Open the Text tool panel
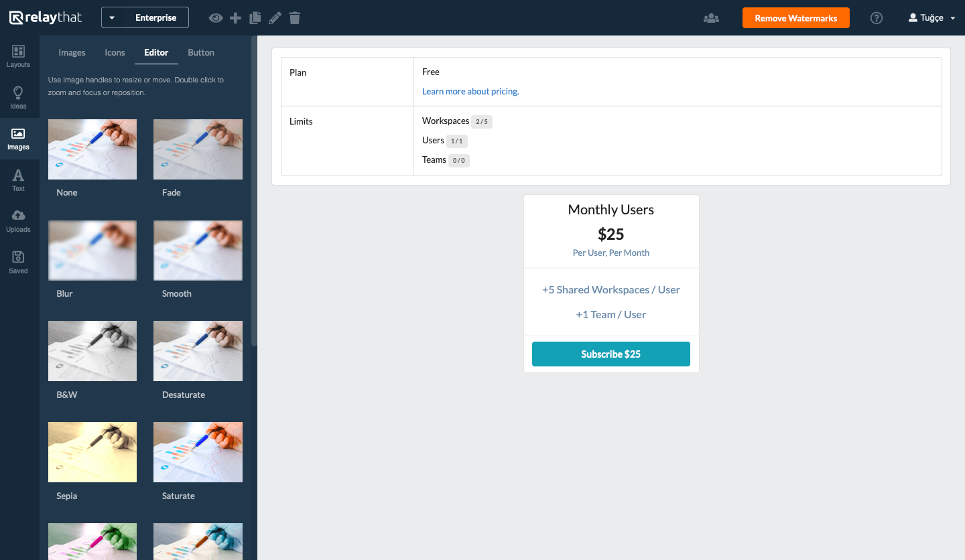 pos(18,180)
